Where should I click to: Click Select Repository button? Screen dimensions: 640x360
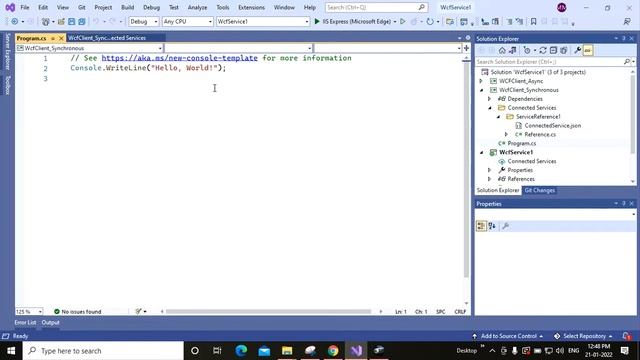583,336
